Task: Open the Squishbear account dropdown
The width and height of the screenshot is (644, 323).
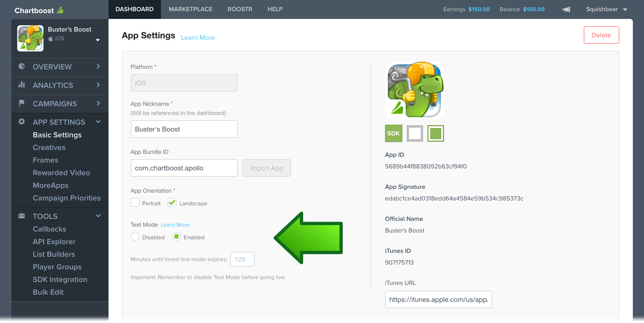Action: [x=607, y=9]
